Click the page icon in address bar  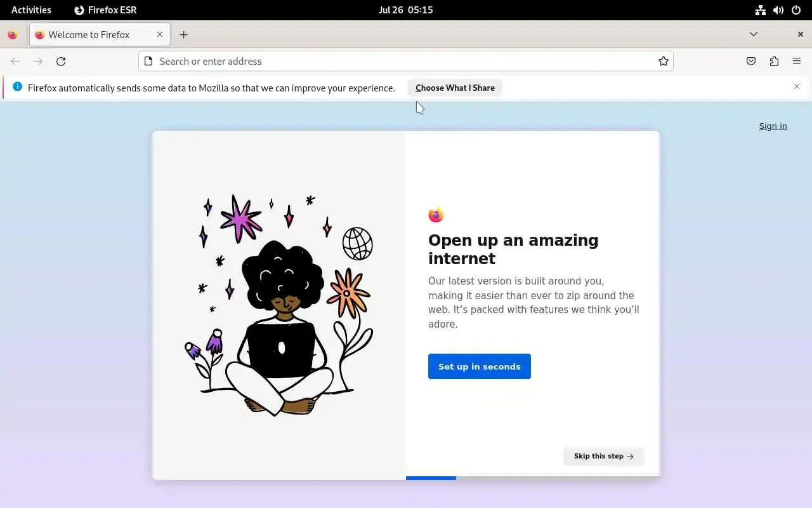coord(148,62)
